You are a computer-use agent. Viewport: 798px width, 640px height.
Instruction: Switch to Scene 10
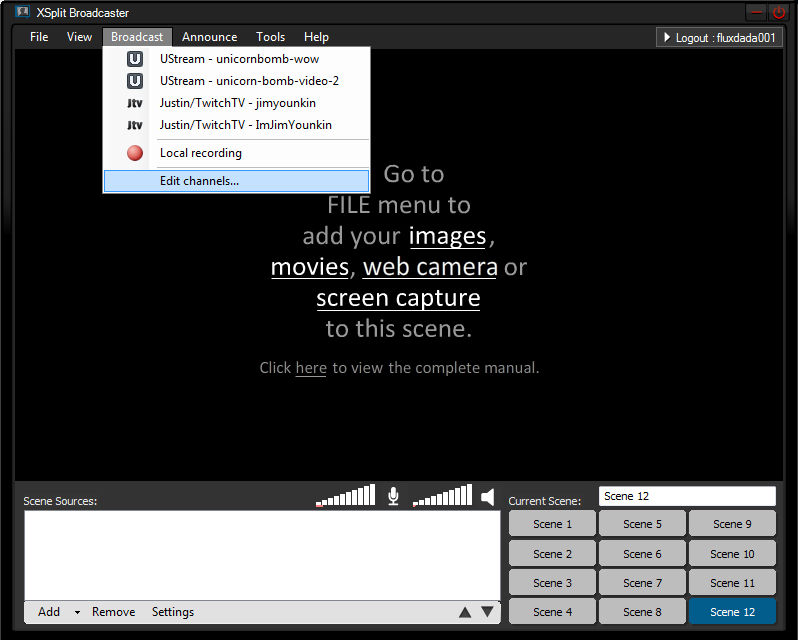click(732, 554)
